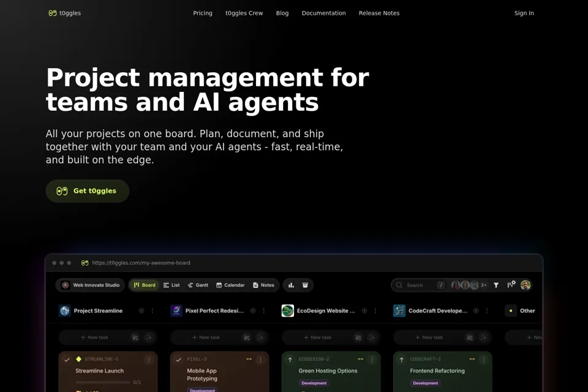This screenshot has width=588, height=392.
Task: Open the Notes tab
Action: [263, 285]
